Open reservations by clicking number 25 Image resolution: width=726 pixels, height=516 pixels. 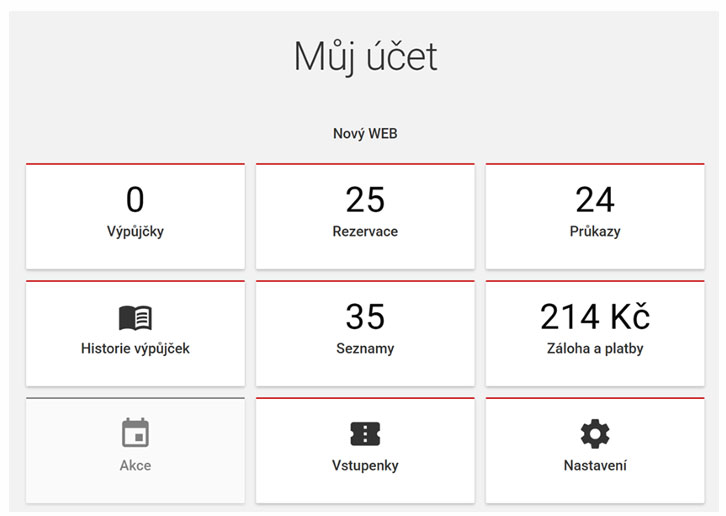pos(365,200)
